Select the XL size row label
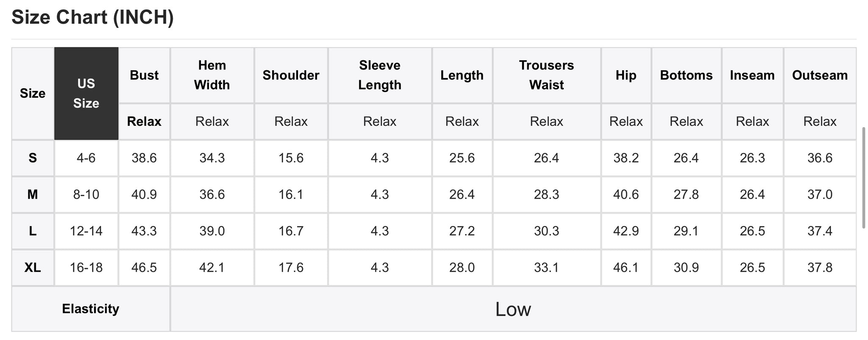868x340 pixels. pyautogui.click(x=33, y=268)
